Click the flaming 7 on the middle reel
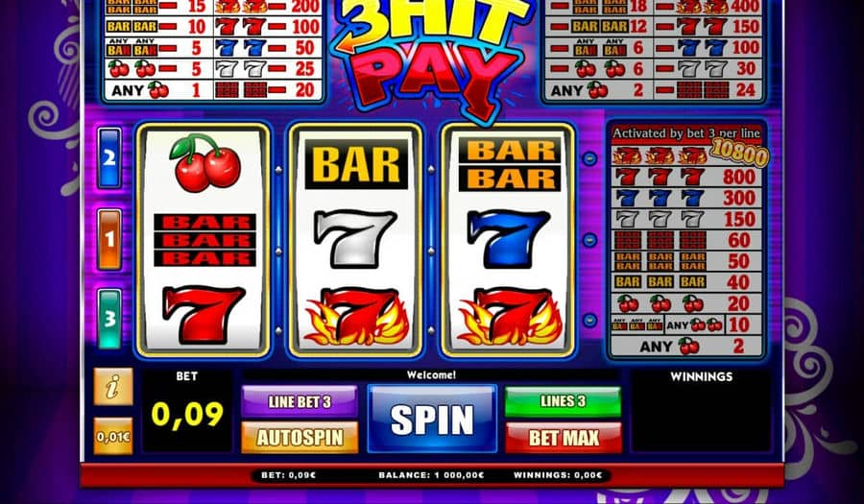 [357, 316]
